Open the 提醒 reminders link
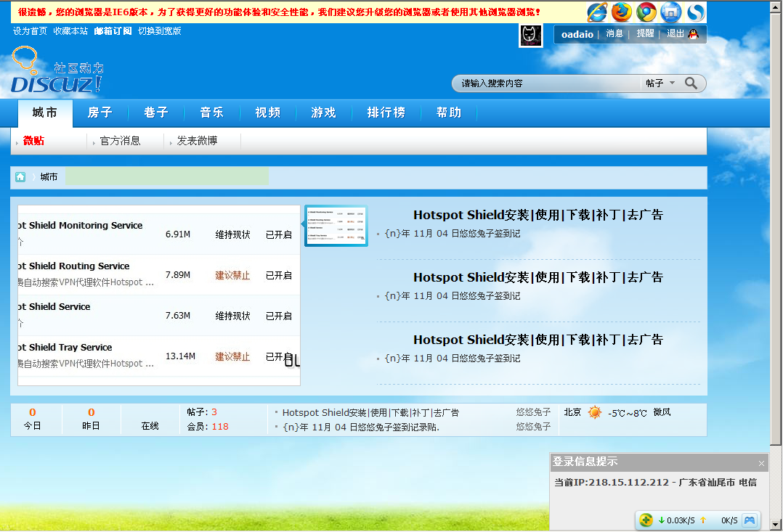Image resolution: width=783 pixels, height=532 pixels. (645, 33)
